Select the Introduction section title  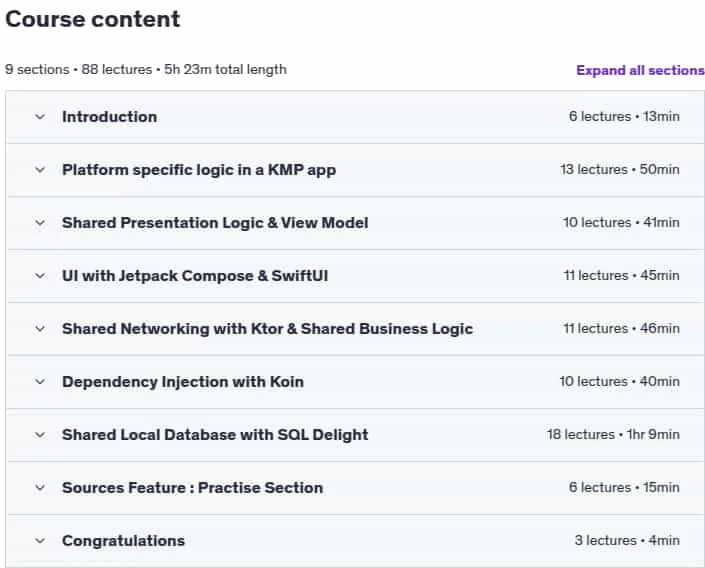pyautogui.click(x=109, y=117)
